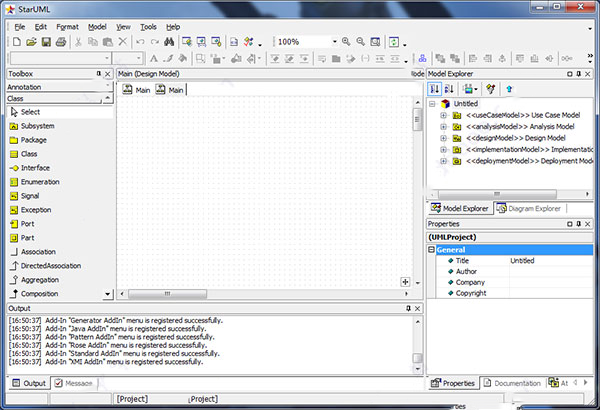Screen dimensions: 600x410
Task: Click the Save icon in toolbar
Action: pyautogui.click(x=46, y=42)
